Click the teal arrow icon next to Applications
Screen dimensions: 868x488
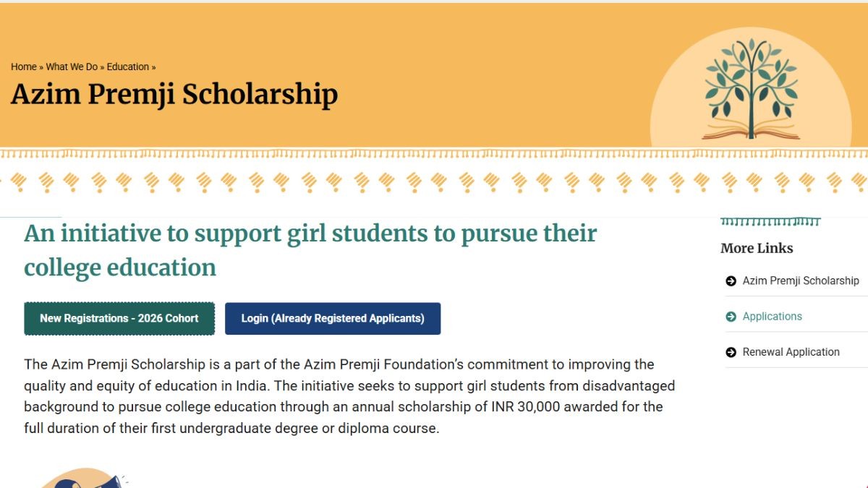click(731, 317)
